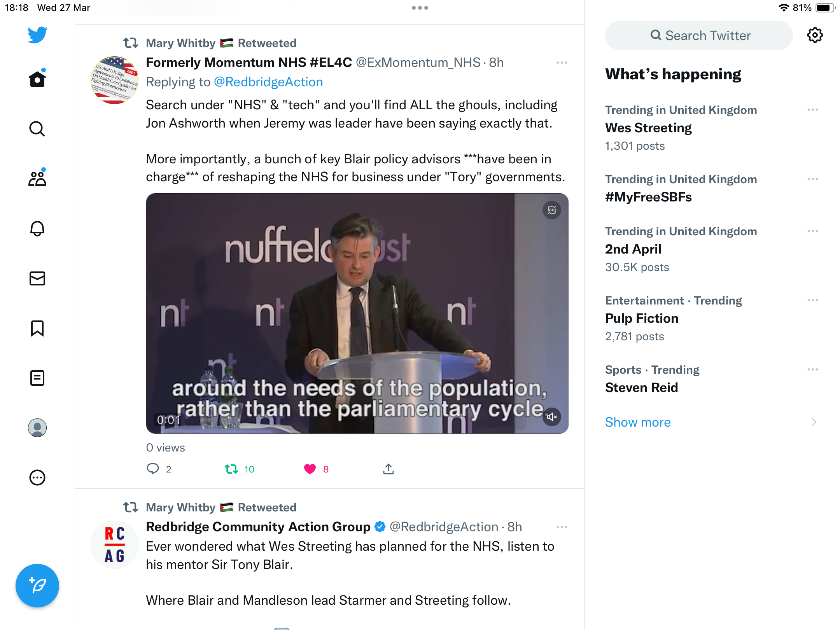Tap the battery indicator in status bar
840x630 pixels.
coord(825,8)
